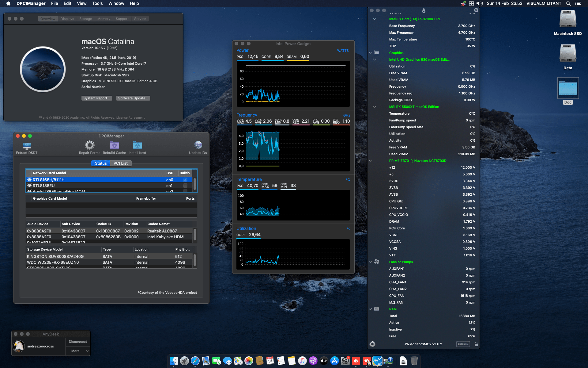Image resolution: width=588 pixels, height=368 pixels.
Task: Click scrollbar of Storage Device list
Action: click(195, 261)
